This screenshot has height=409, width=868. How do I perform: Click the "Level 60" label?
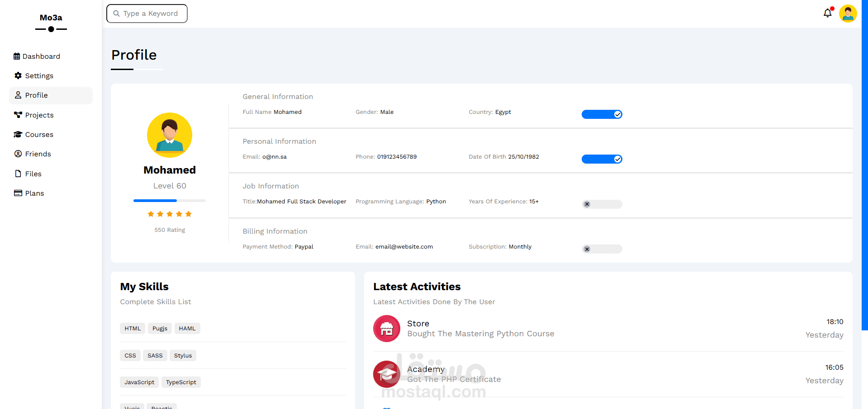[170, 186]
